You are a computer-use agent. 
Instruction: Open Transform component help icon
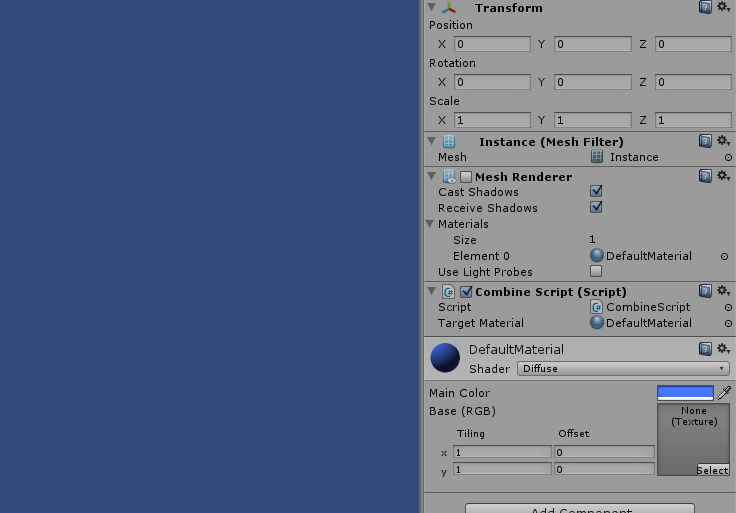pos(705,7)
